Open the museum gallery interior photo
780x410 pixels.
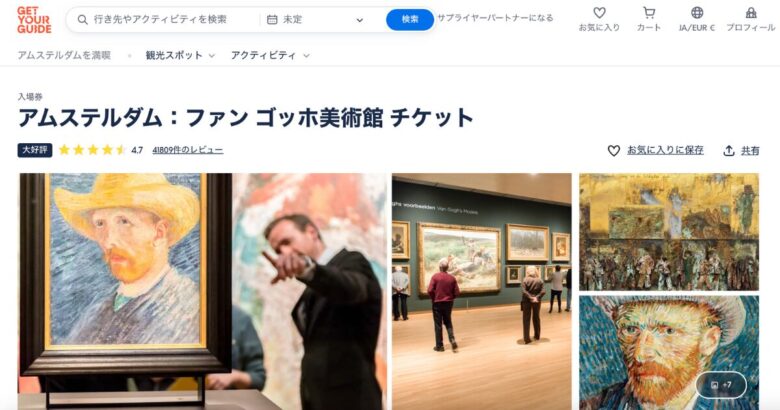[482, 292]
